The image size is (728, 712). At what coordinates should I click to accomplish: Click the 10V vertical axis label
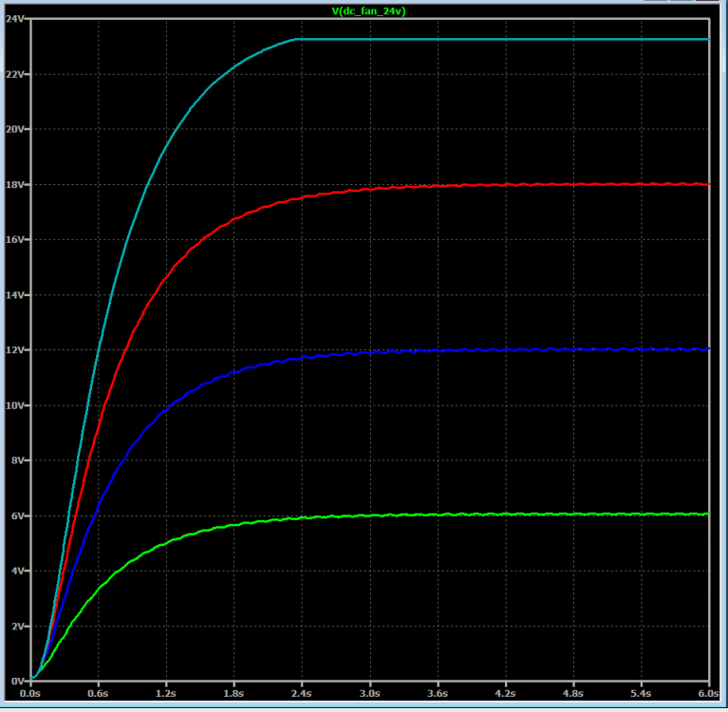tap(14, 405)
